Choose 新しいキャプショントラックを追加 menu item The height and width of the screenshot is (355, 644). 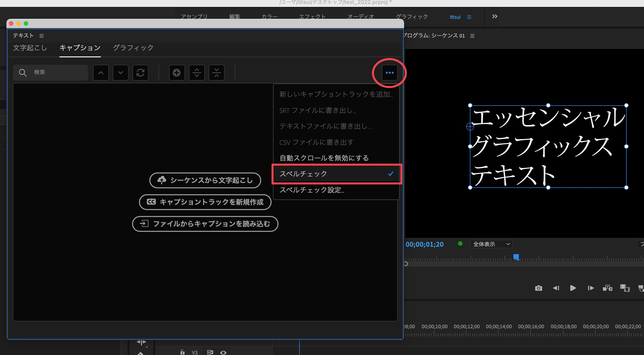(x=337, y=94)
